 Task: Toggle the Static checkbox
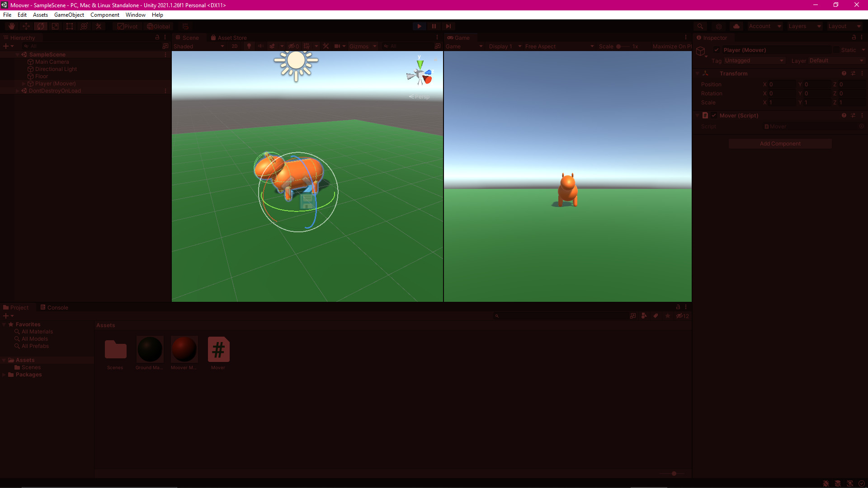point(836,50)
